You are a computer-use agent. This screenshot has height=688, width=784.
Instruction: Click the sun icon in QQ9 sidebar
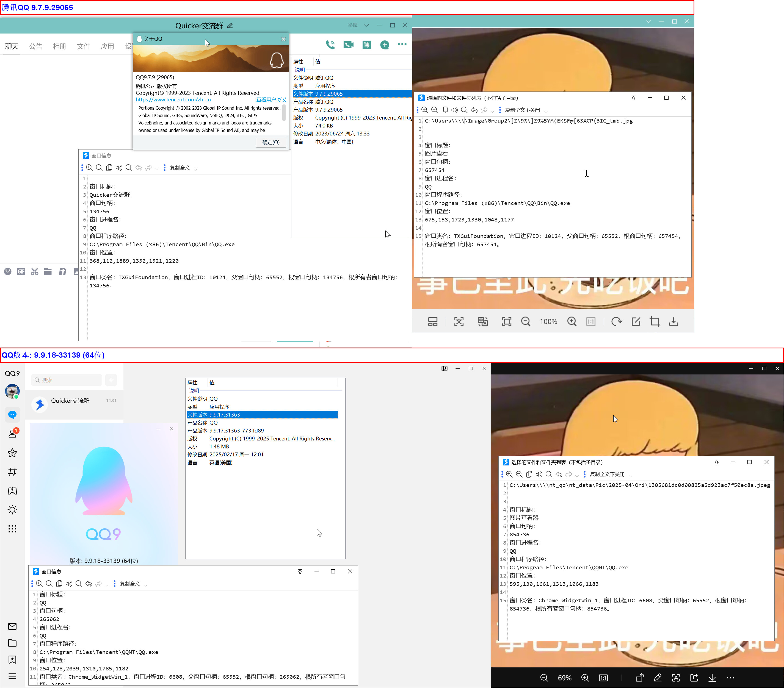[x=12, y=510]
